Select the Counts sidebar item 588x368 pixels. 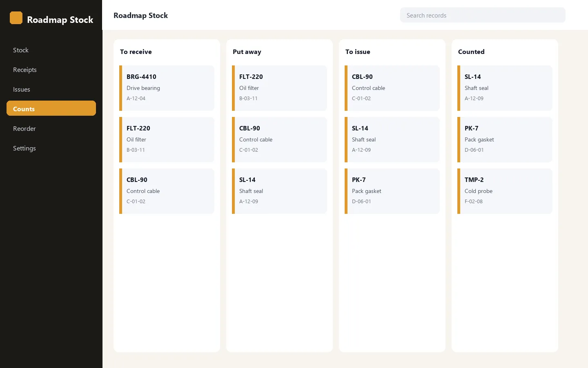click(x=51, y=108)
